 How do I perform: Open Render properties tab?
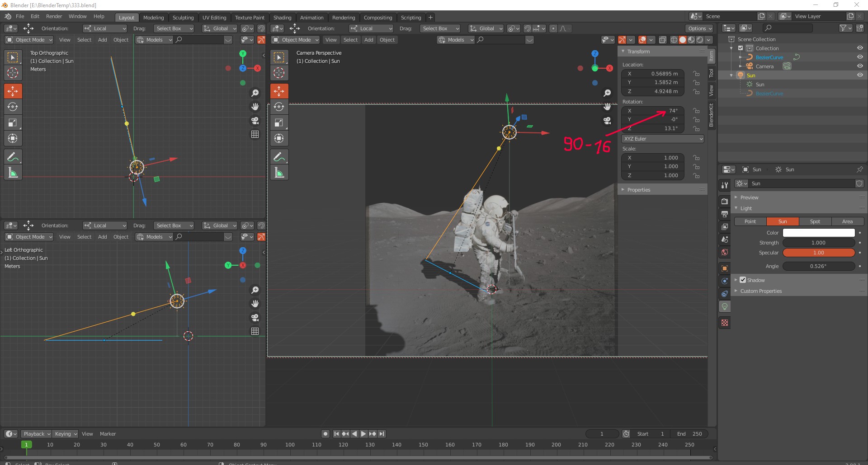point(725,202)
